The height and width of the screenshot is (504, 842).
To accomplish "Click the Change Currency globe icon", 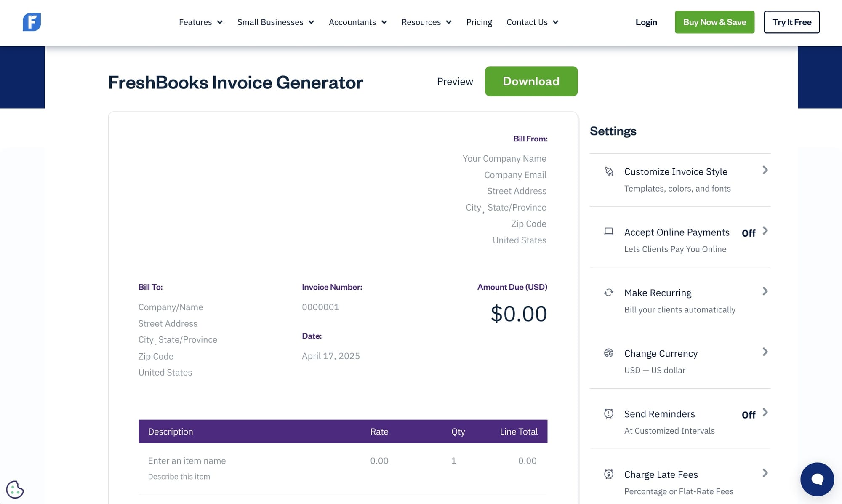I will coord(609,353).
